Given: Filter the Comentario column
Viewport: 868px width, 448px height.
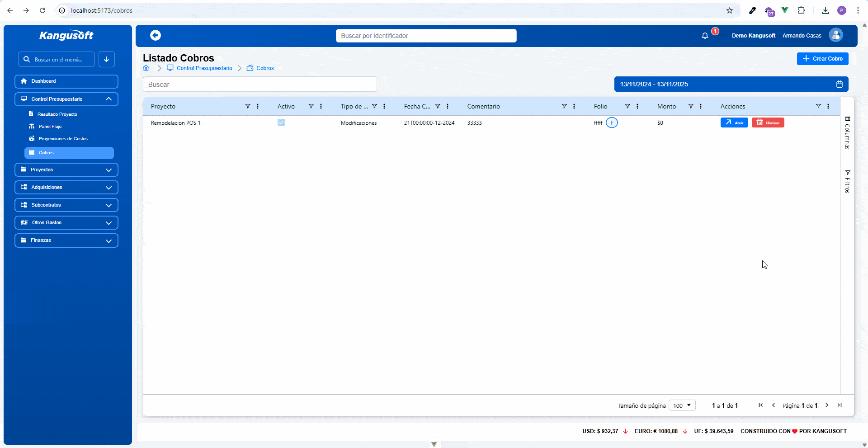Looking at the screenshot, I should click(564, 106).
